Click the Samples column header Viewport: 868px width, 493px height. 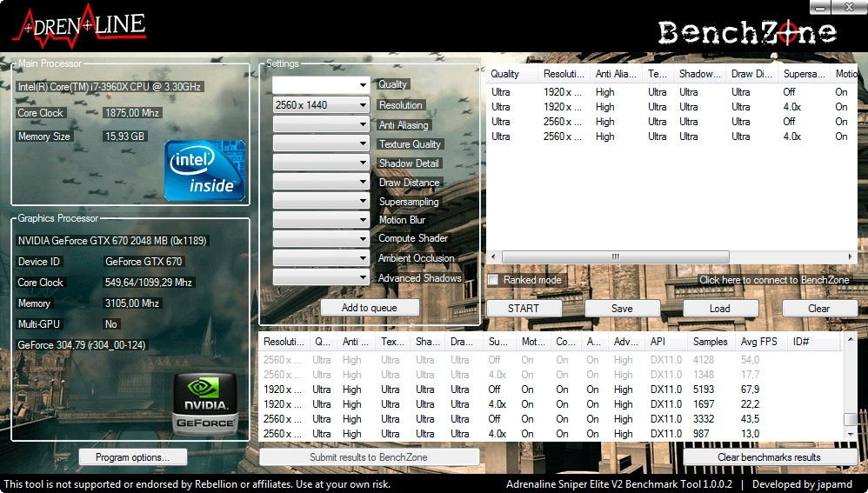711,342
